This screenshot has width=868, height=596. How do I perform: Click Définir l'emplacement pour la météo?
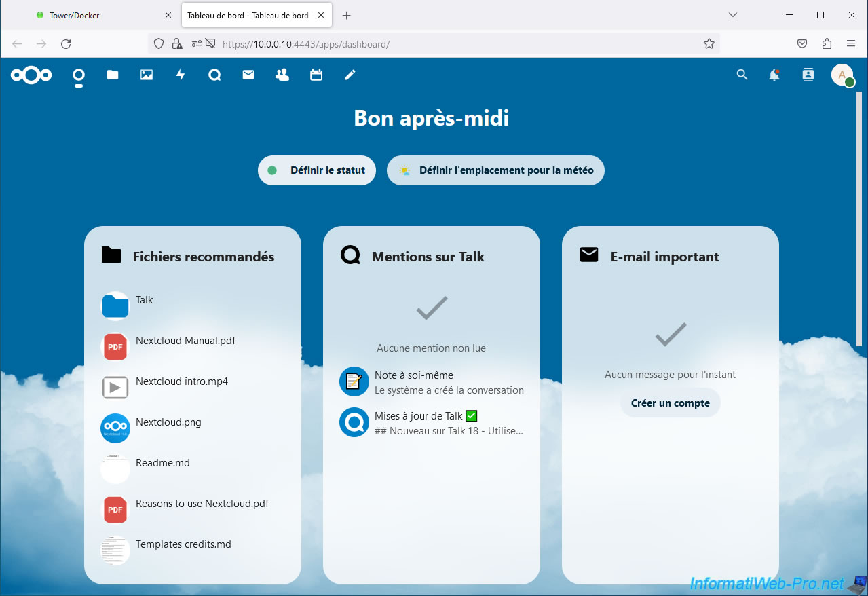tap(495, 170)
